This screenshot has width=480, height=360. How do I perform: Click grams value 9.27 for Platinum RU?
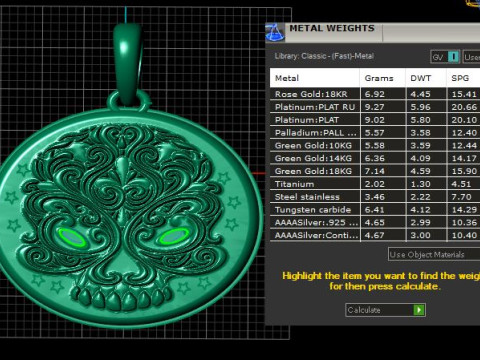tap(375, 107)
